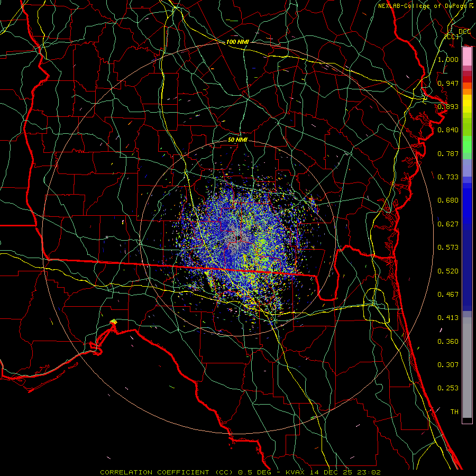Pick the pink segment at the scale top
Image resolution: width=476 pixels, height=476 pixels.
[467, 57]
